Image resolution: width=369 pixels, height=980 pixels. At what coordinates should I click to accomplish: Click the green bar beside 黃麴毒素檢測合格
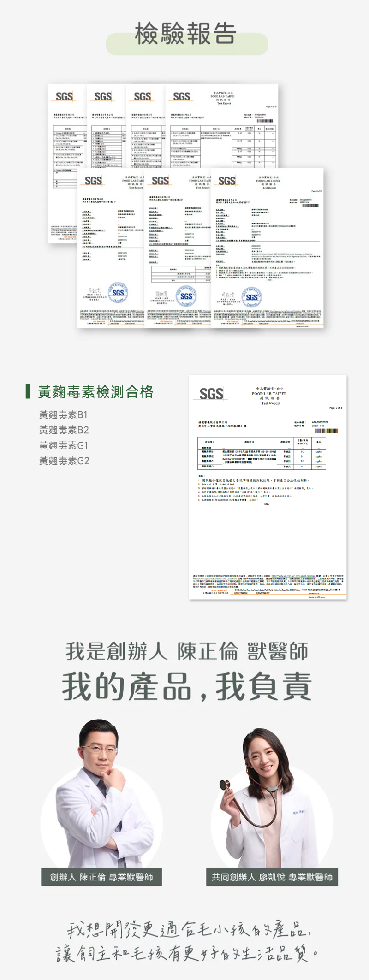(28, 392)
